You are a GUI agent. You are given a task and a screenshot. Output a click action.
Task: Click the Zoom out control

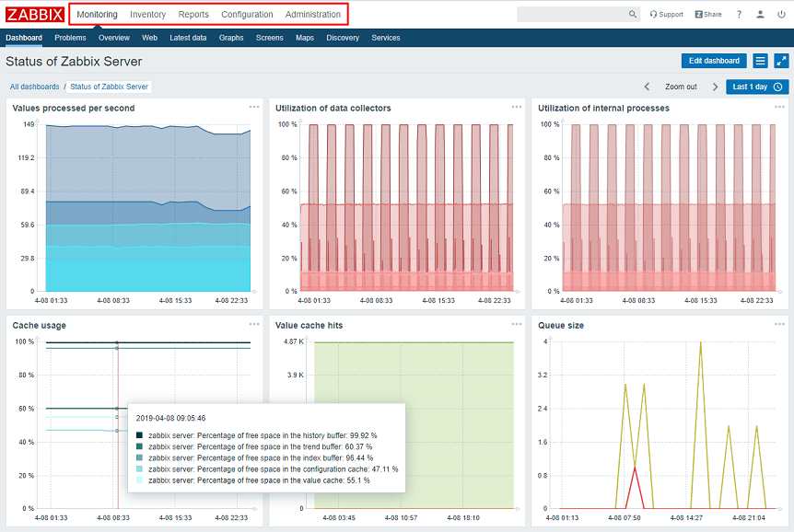click(x=681, y=87)
